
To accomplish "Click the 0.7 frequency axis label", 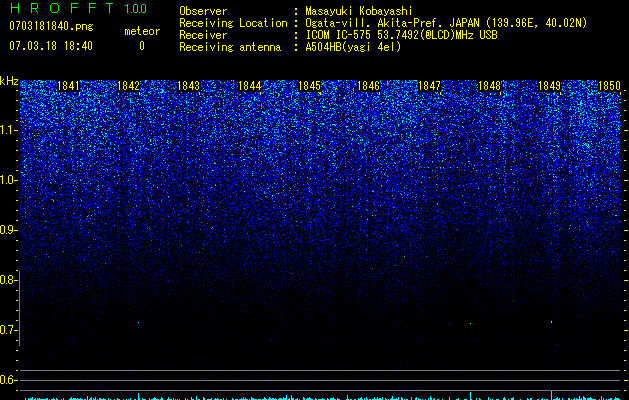I will coord(8,330).
